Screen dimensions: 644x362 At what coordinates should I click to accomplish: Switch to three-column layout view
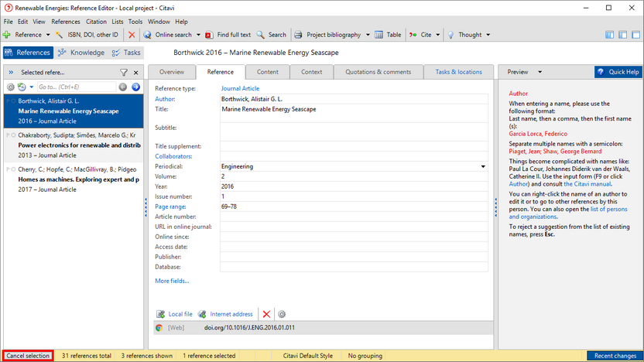tap(609, 35)
